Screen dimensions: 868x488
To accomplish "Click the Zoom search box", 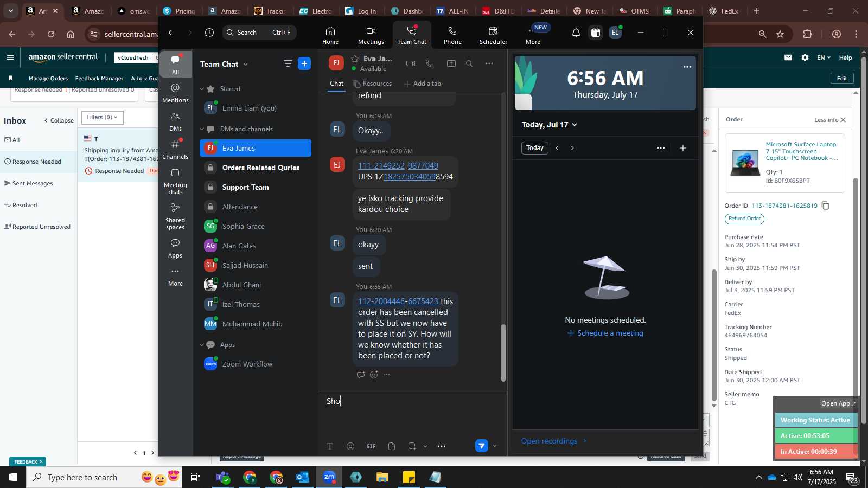I will click(259, 33).
